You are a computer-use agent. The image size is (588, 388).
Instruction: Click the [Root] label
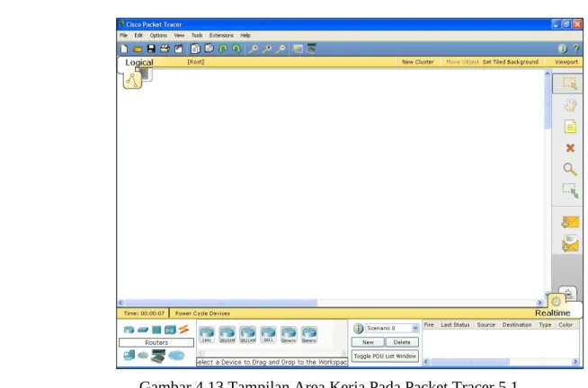(x=196, y=62)
